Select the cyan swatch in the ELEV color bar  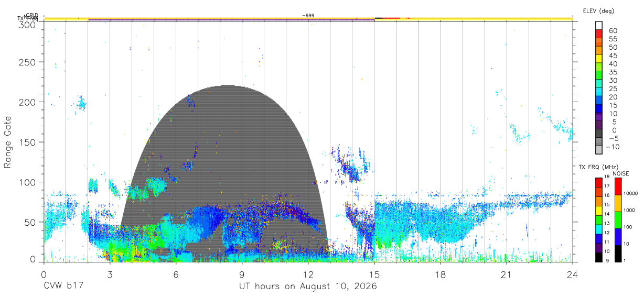599,91
